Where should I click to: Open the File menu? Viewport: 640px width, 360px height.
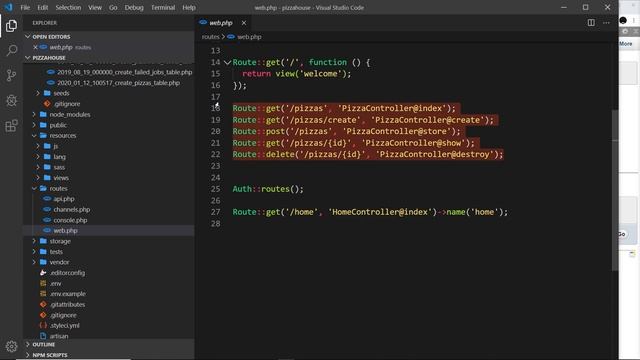coord(25,7)
